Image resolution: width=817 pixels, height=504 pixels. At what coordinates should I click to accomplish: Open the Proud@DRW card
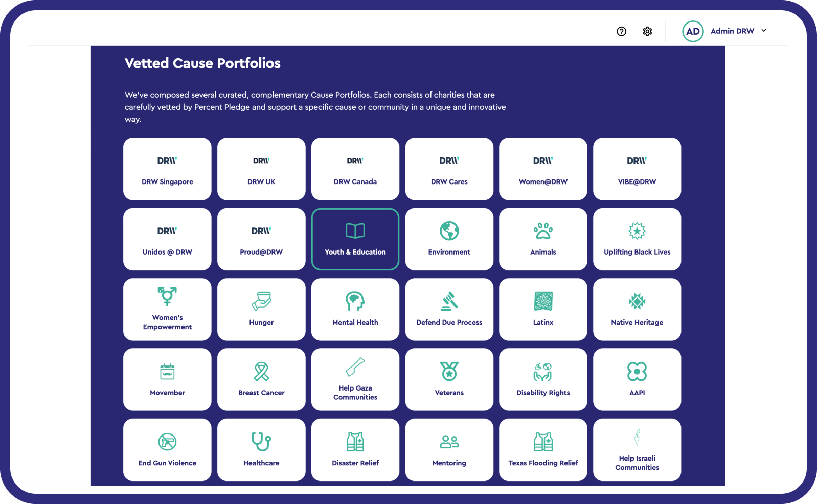pos(261,239)
